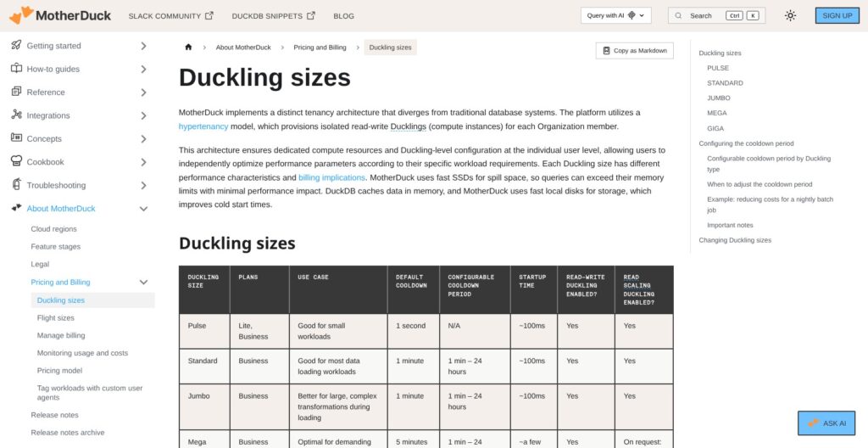Click the chef hat Cookbook icon
This screenshot has height=448, width=868.
(16, 161)
